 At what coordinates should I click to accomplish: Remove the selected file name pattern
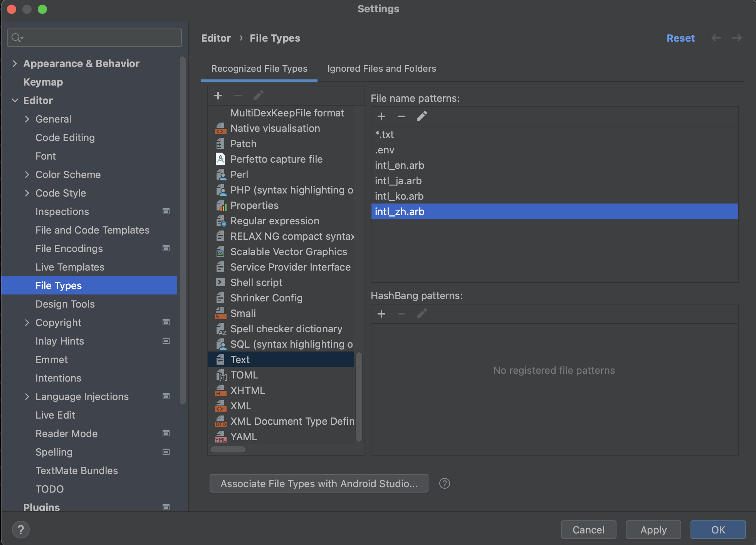click(401, 116)
